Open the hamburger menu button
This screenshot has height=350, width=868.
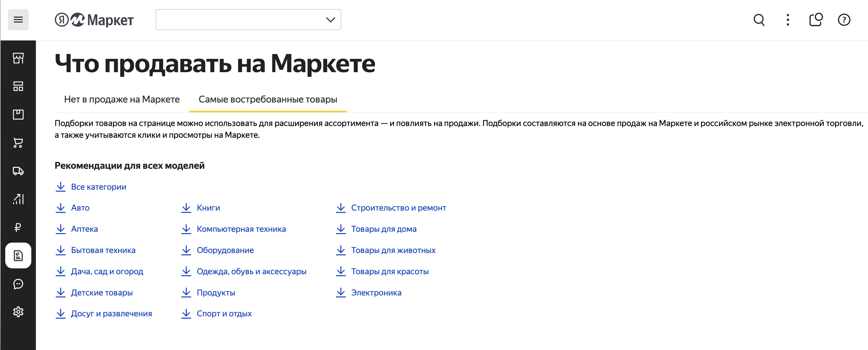click(x=18, y=20)
